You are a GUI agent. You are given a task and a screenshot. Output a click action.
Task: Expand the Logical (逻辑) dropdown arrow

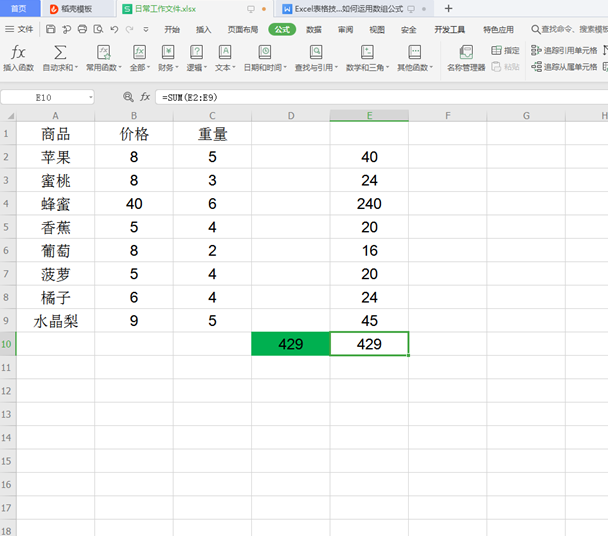206,67
